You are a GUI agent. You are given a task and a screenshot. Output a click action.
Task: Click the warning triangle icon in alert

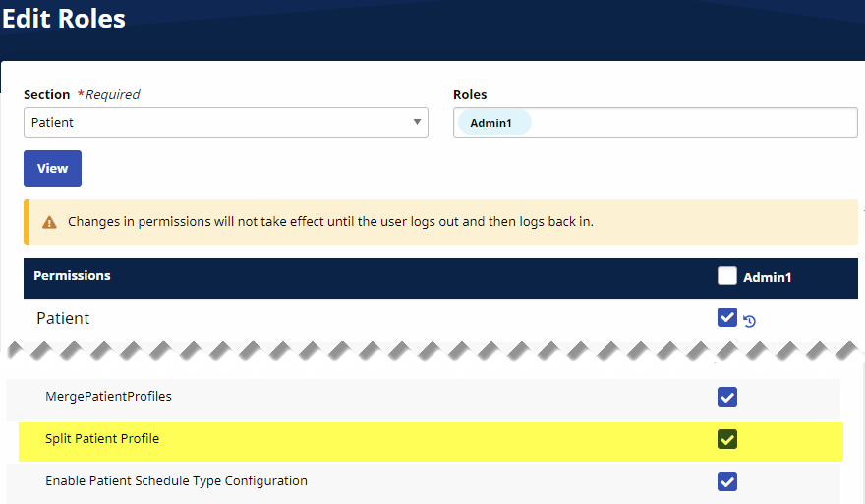click(x=50, y=222)
